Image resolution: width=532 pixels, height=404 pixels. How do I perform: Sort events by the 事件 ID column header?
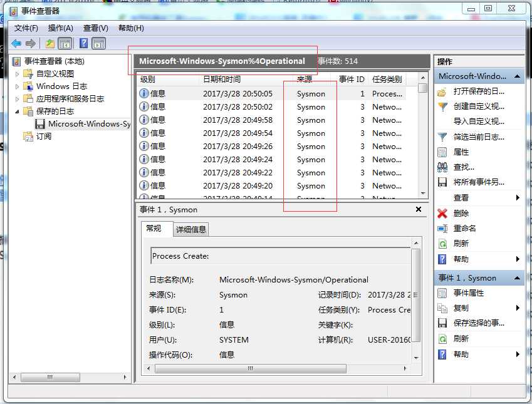point(351,80)
